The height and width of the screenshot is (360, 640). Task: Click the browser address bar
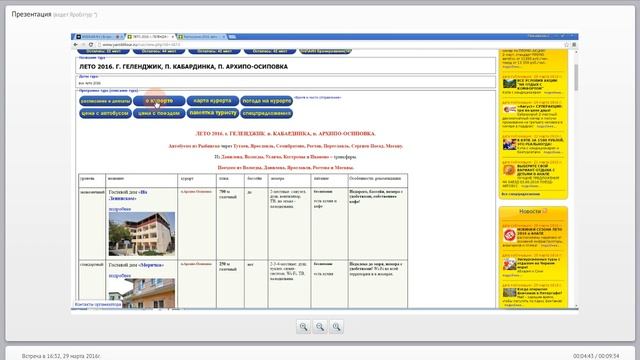(x=327, y=44)
